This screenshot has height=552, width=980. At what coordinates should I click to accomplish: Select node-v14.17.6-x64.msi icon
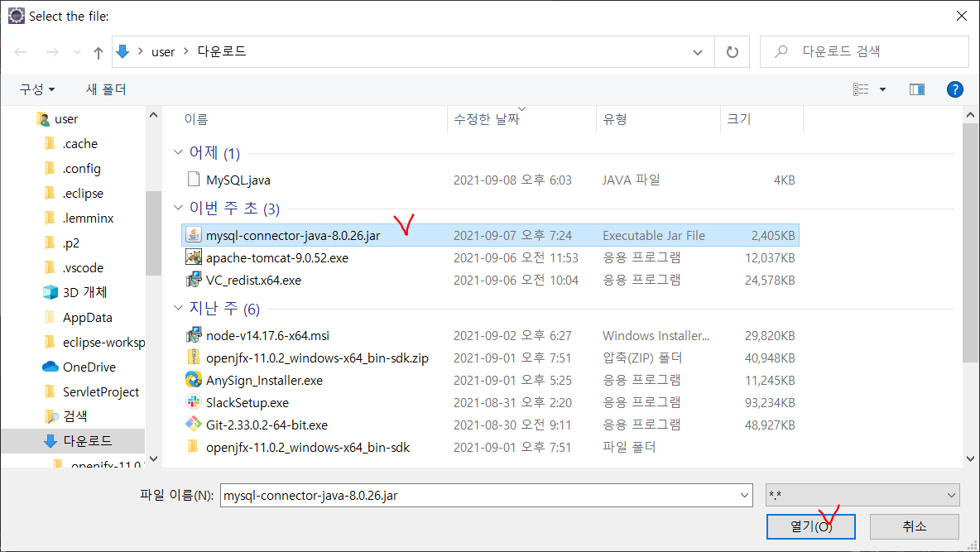pos(194,335)
